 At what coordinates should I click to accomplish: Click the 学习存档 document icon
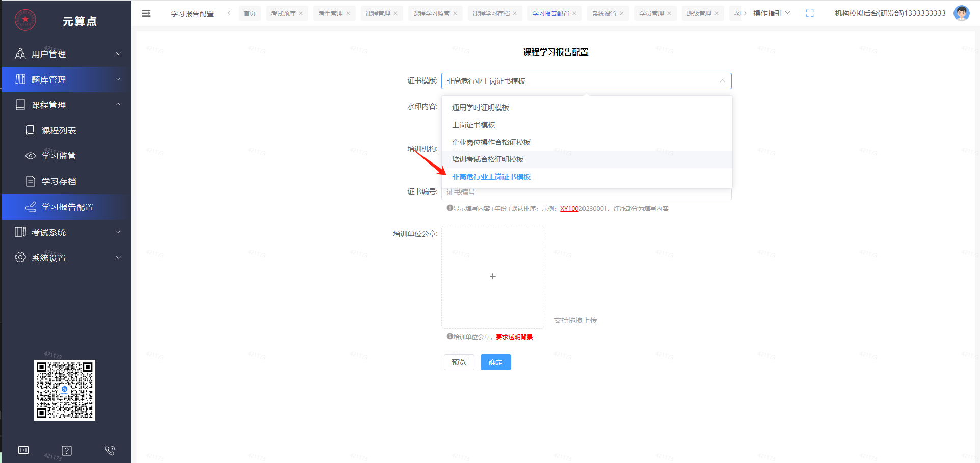(x=31, y=181)
